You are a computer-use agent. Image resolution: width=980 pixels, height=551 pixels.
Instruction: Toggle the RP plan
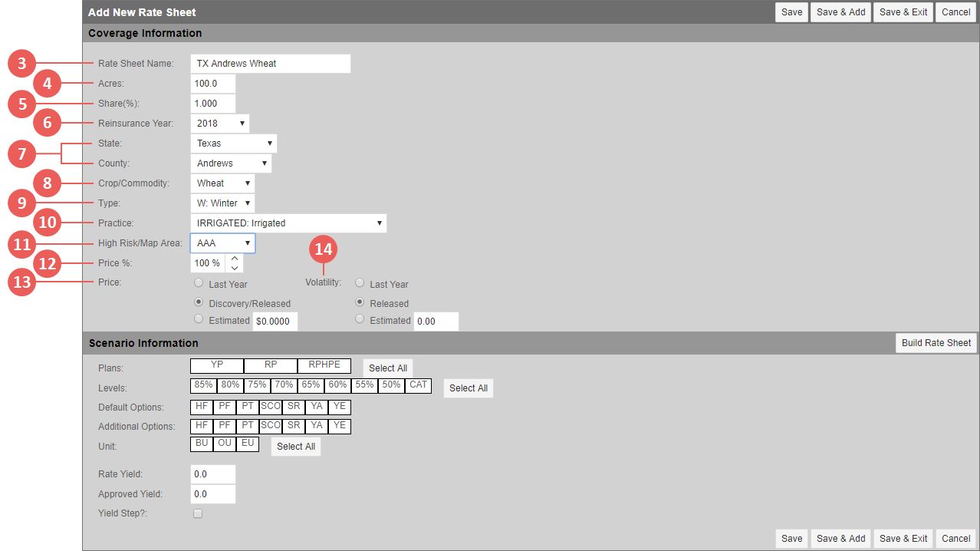[271, 366]
